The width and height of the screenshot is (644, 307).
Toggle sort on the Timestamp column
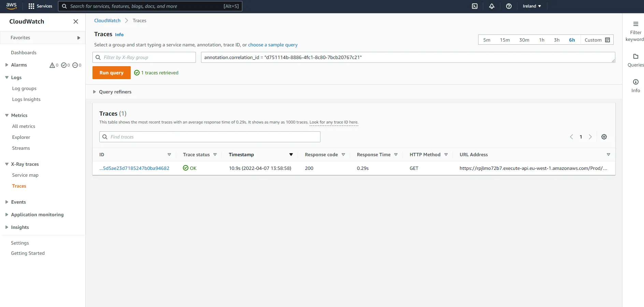pyautogui.click(x=291, y=155)
